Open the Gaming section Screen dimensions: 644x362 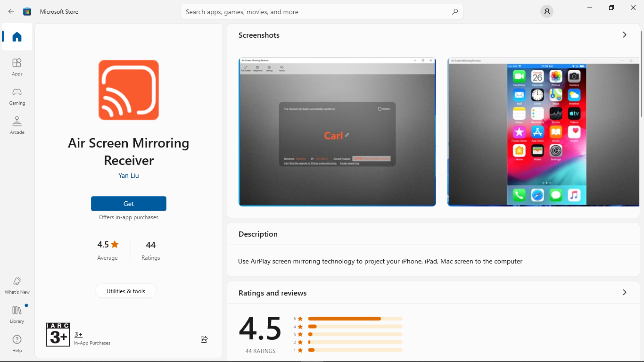pyautogui.click(x=17, y=96)
